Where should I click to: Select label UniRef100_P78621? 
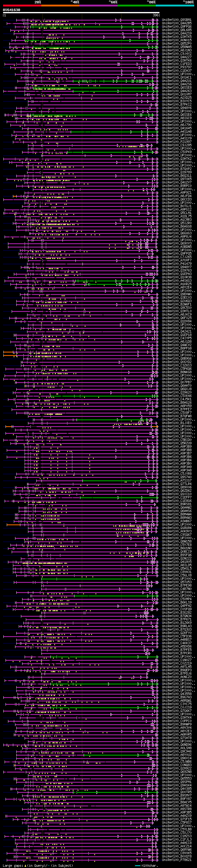[x=177, y=860]
